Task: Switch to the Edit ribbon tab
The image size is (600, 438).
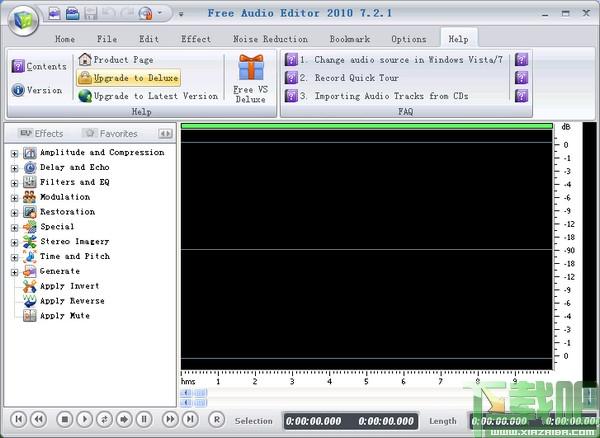Action: 148,39
